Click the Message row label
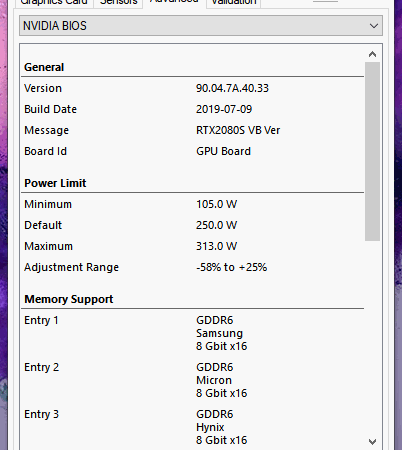The image size is (402, 450). (46, 130)
